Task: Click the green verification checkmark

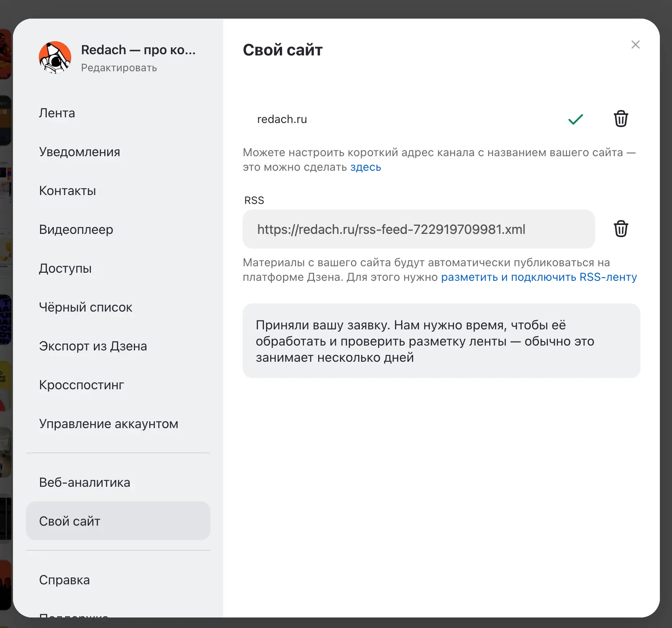Action: point(575,119)
